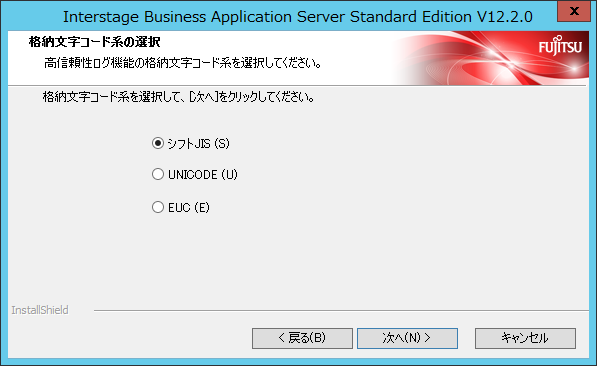
Task: Click the empty circle beside UNICODE
Action: tap(158, 174)
